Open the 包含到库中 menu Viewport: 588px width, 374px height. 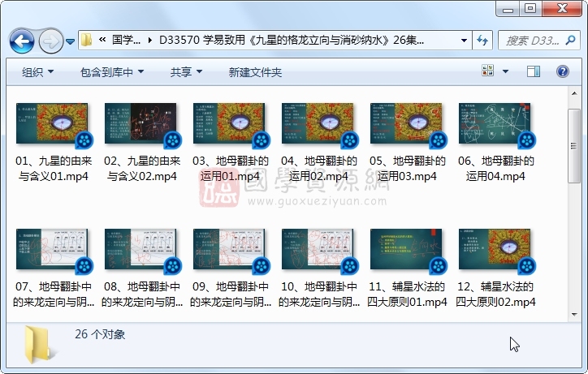click(x=112, y=72)
